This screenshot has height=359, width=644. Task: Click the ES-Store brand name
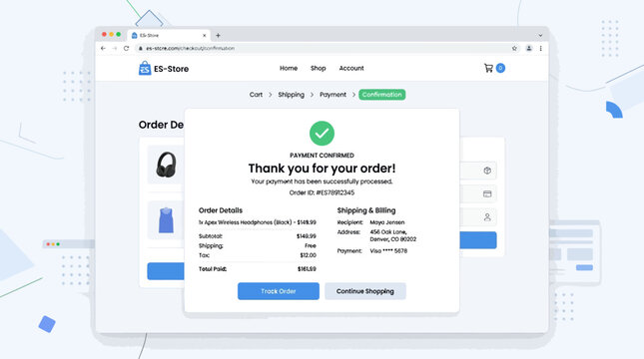coord(172,69)
